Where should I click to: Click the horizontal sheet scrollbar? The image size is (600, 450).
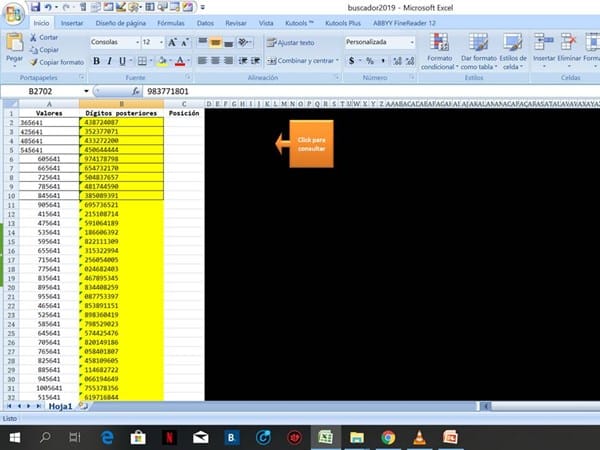coord(540,406)
